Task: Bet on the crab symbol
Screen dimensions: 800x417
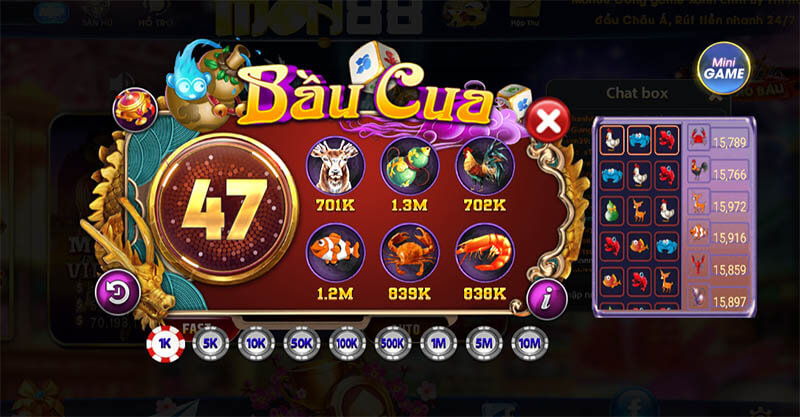Action: coord(410,253)
